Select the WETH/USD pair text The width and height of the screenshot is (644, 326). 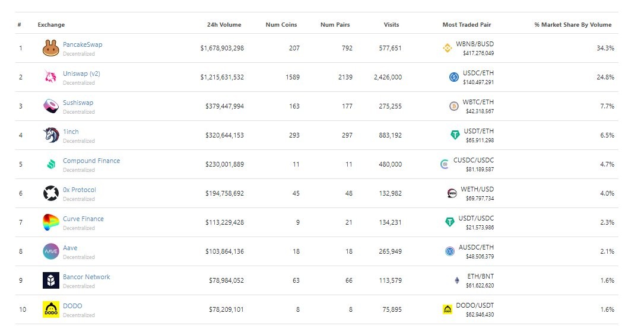click(477, 190)
